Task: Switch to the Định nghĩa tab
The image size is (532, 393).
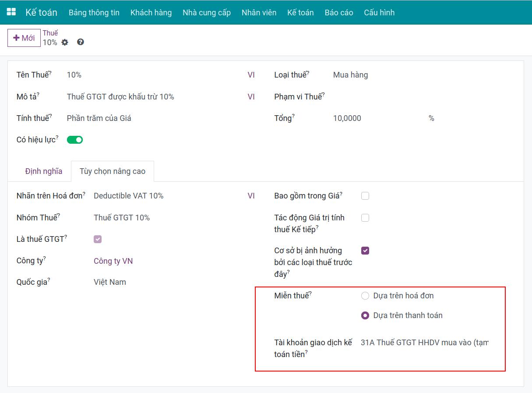Action: tap(43, 171)
